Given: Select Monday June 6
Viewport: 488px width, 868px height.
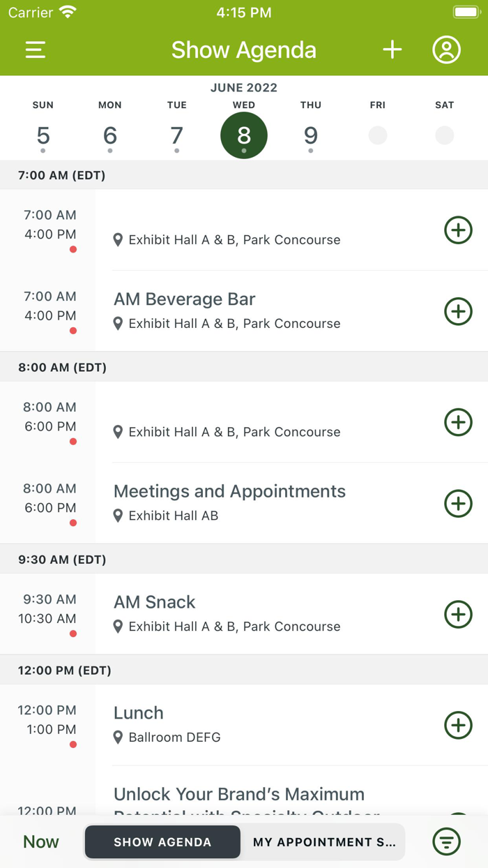Looking at the screenshot, I should click(x=110, y=135).
